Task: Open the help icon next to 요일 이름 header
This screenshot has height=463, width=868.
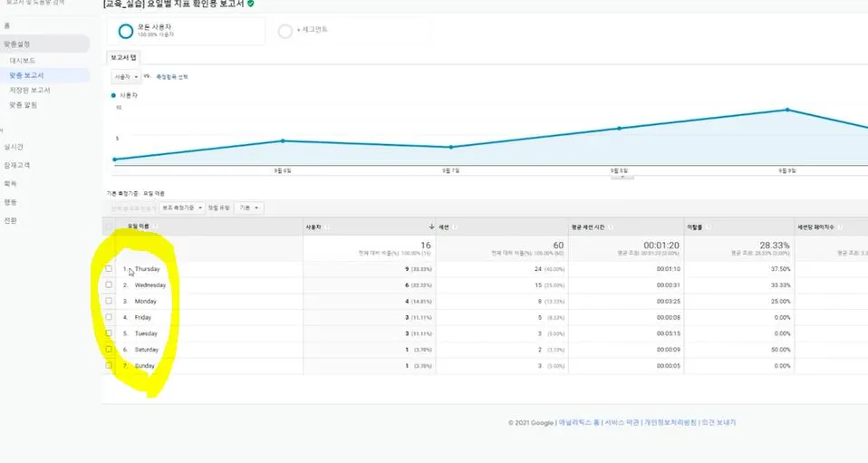Action: point(156,227)
